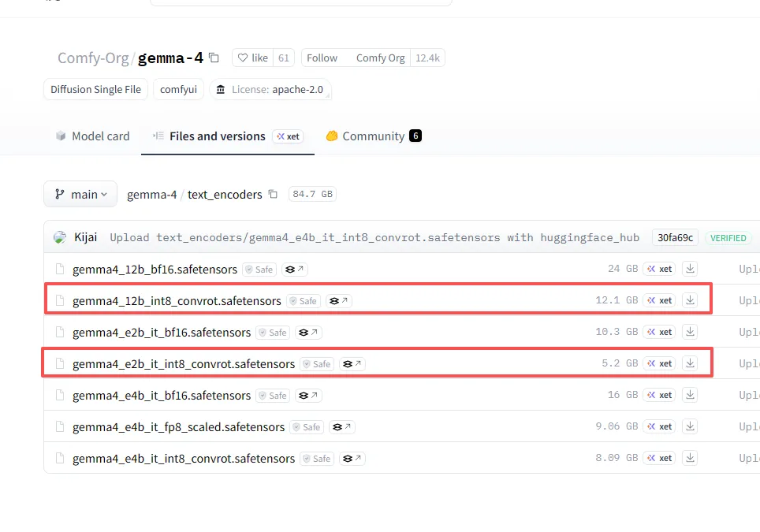Viewport: 760px width, 532px height.
Task: Click Safe badge for gemma4_12b_int8_convrot
Action: [304, 301]
